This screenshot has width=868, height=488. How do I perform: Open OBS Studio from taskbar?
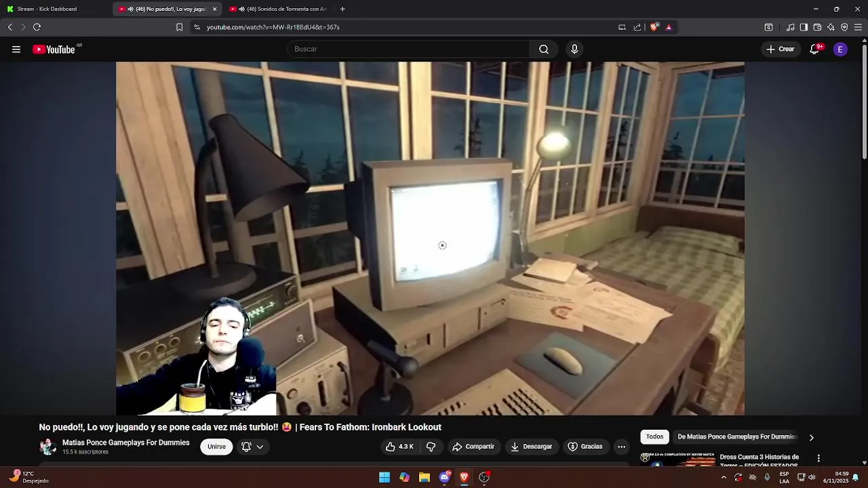click(x=484, y=477)
